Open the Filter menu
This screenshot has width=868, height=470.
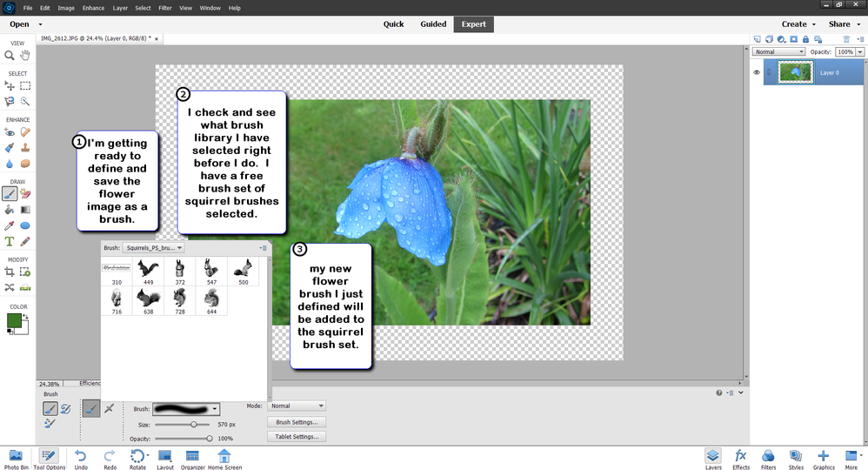(165, 8)
